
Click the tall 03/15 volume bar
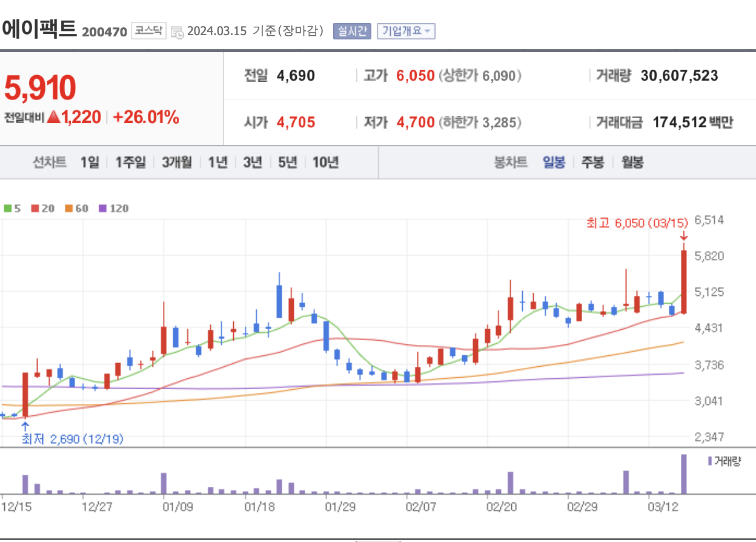click(684, 474)
